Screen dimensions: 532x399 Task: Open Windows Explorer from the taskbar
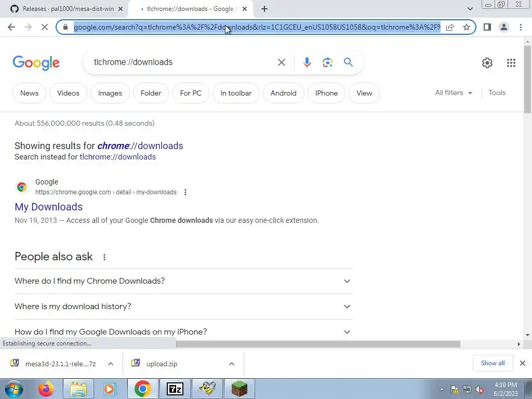click(78, 389)
